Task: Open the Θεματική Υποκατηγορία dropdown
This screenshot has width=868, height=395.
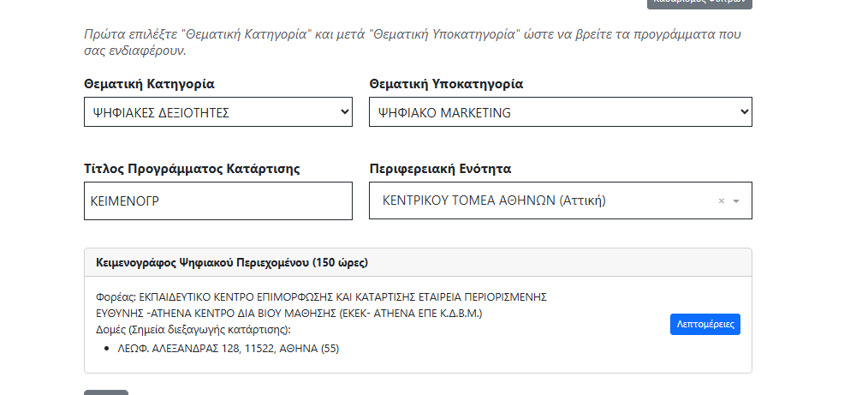Action: 560,112
